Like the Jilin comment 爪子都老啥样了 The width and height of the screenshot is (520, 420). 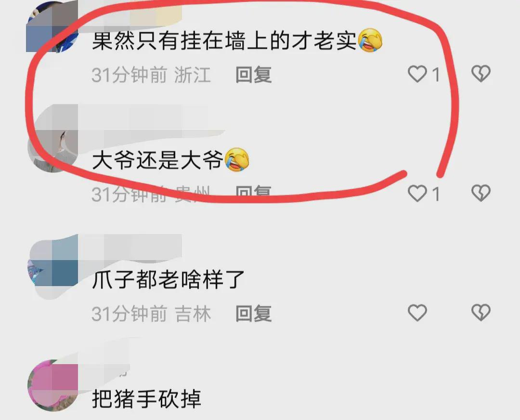tap(417, 313)
